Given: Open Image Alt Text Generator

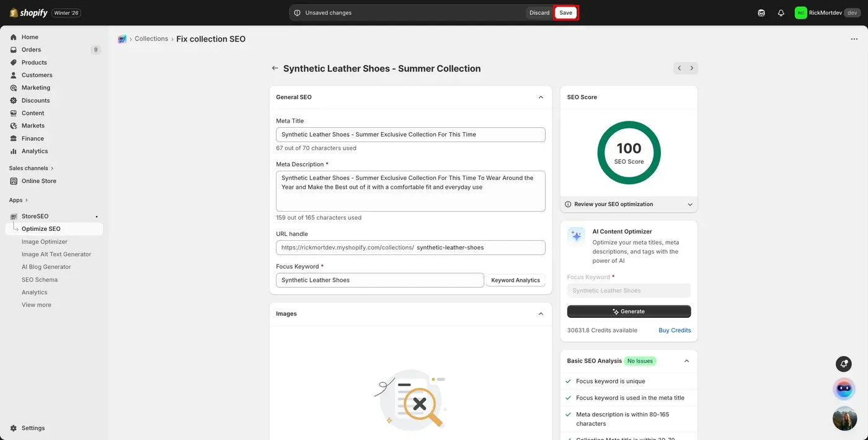Looking at the screenshot, I should (56, 254).
